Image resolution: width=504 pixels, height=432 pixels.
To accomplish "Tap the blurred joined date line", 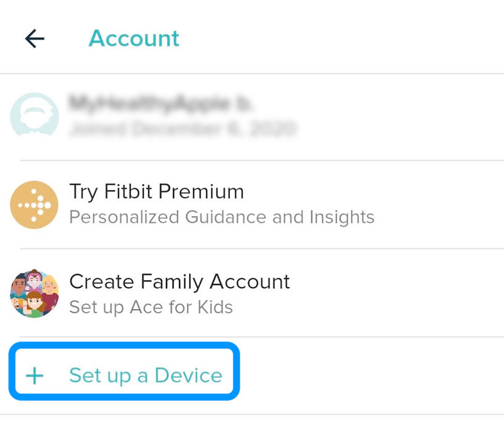I will pos(182,128).
